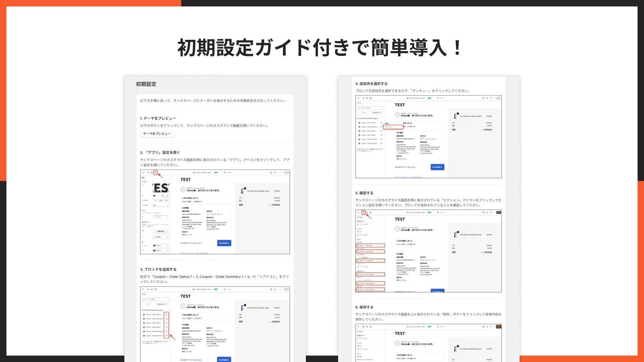Click blue continue shopping button in step 2 screenshot
This screenshot has width=644, height=362.
pos(224,243)
